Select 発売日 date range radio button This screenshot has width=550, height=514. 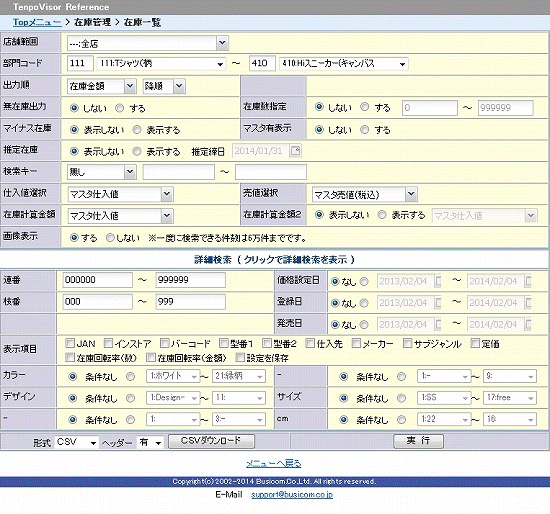pos(364,325)
